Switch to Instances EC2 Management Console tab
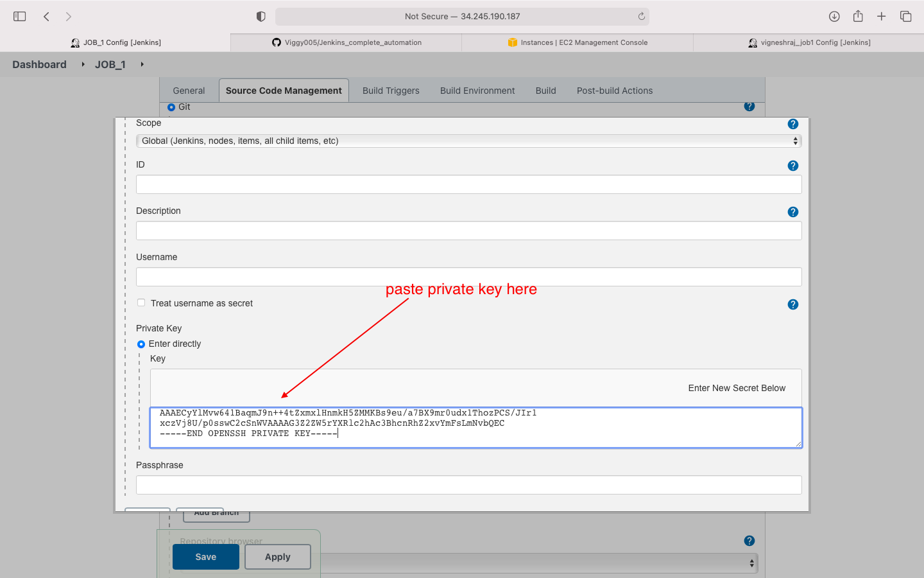Viewport: 924px width, 578px height. coord(577,42)
